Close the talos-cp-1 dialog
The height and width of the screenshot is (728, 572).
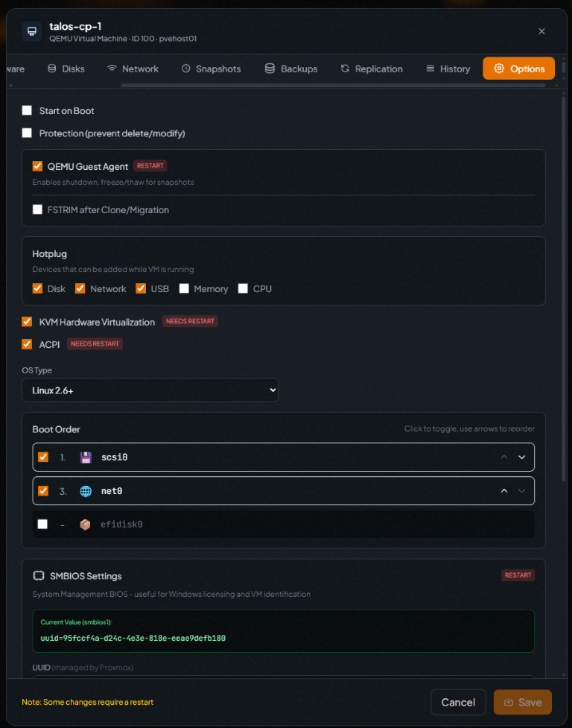click(x=541, y=31)
